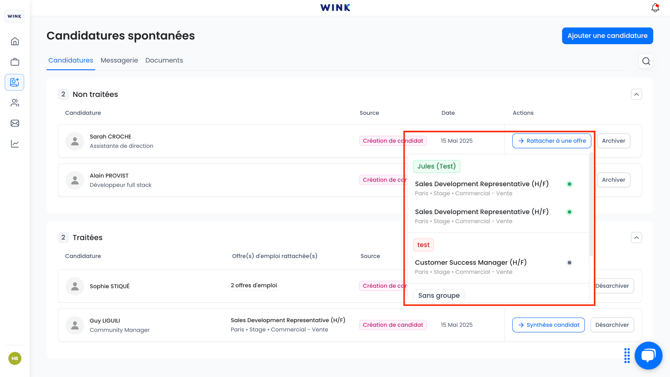Viewport: 670px width, 377px height.
Task: Click Sarah CROCHE's avatar icon
Action: pos(75,141)
